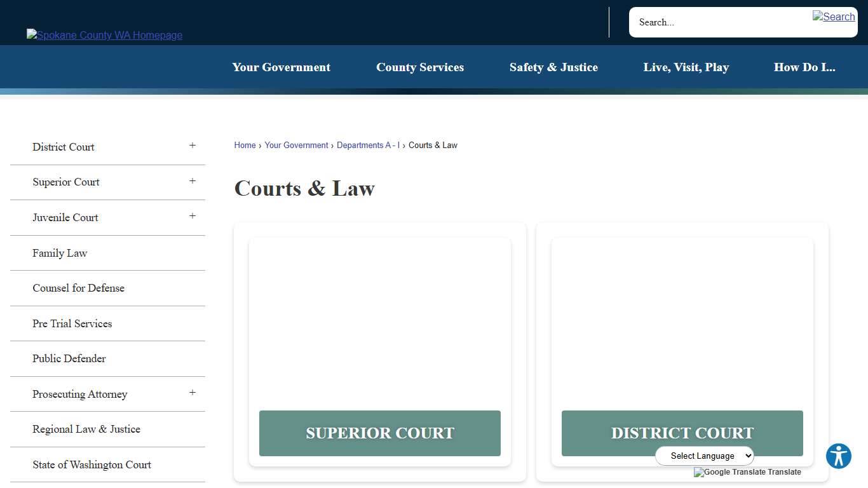The image size is (868, 488).
Task: Open the Select Language dropdown
Action: coord(704,456)
